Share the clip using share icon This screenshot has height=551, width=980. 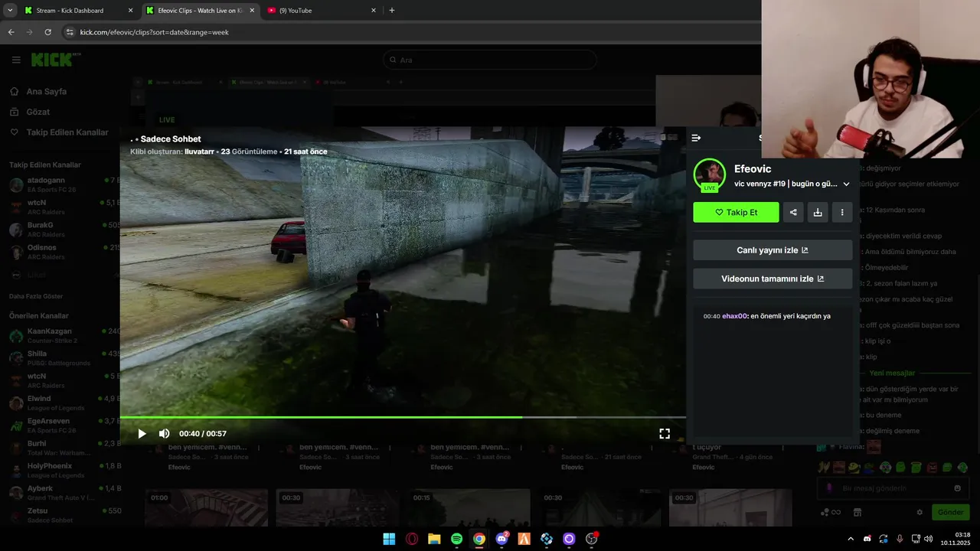pyautogui.click(x=793, y=213)
